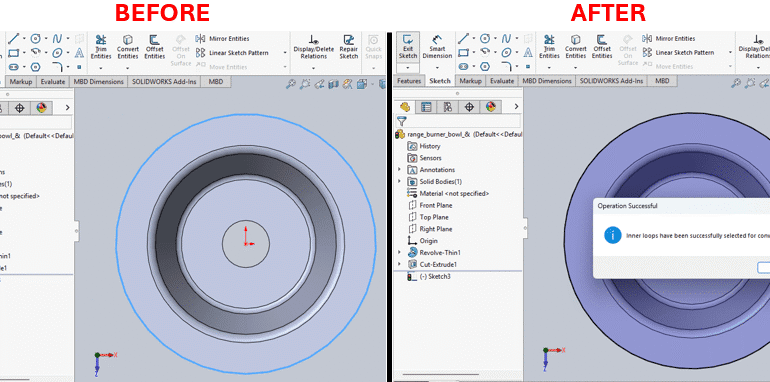770x382 pixels.
Task: Open Smart Dimension dropdown in AFTER window
Action: pyautogui.click(x=437, y=68)
